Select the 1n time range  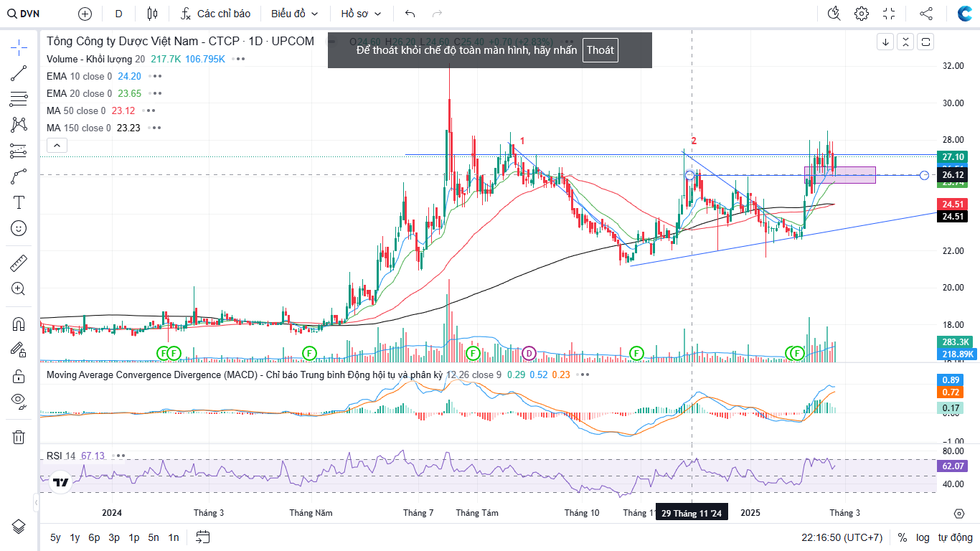[x=174, y=537]
